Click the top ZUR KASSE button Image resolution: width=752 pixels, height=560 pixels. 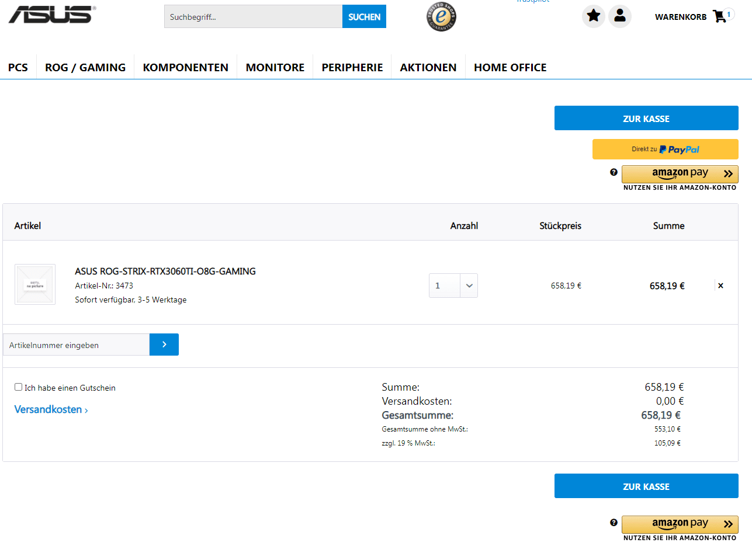click(x=646, y=118)
